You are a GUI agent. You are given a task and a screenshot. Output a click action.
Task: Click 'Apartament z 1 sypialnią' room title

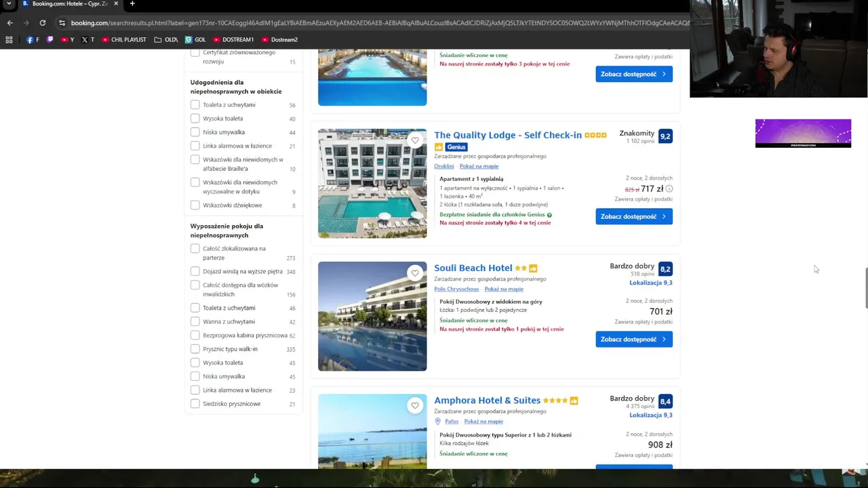(471, 179)
